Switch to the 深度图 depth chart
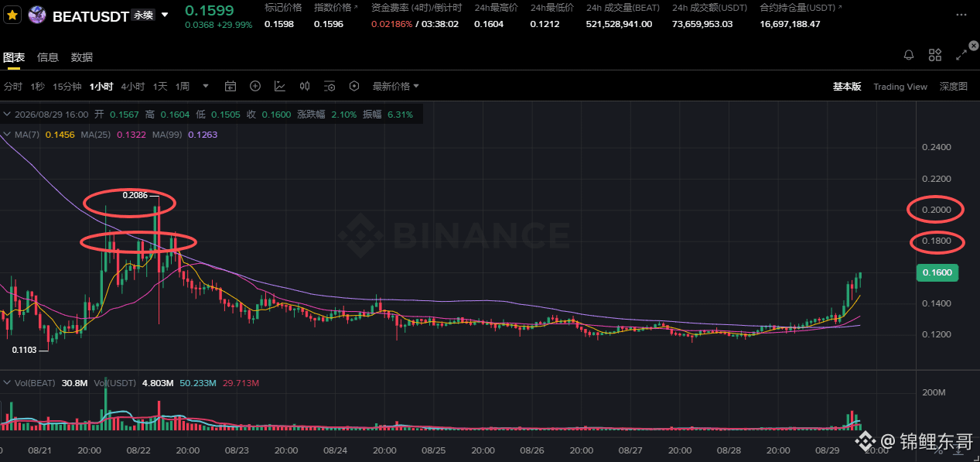980x462 pixels. tap(954, 87)
